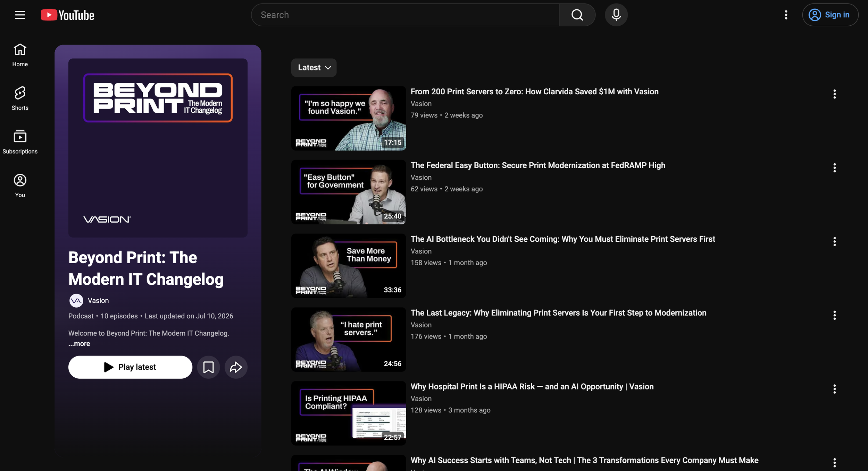The image size is (868, 471).
Task: Open the Beyond Print podcast cover art
Action: (x=158, y=148)
